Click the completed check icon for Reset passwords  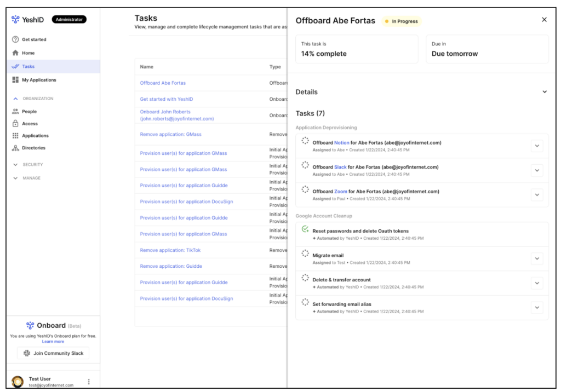pos(305,229)
